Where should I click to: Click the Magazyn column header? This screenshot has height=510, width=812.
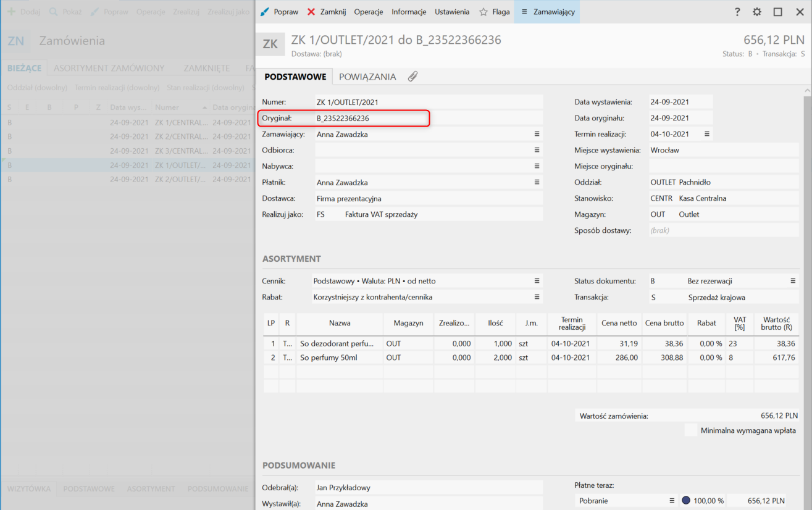pyautogui.click(x=408, y=323)
